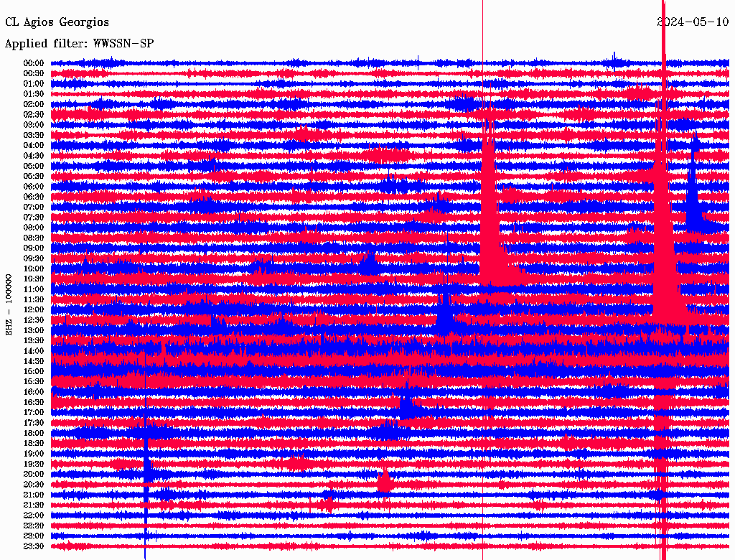Screen dimensions: 735x560
Task: Select the 20:30 time label
Action: [x=34, y=485]
